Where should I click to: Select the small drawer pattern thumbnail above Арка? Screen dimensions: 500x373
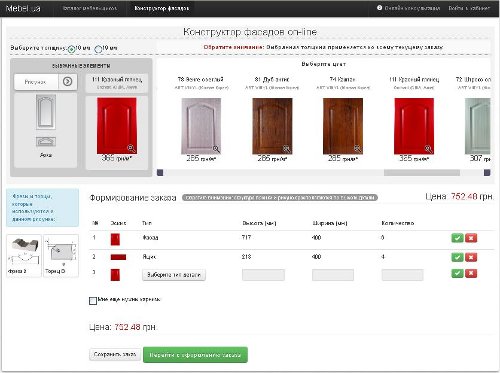point(46,142)
